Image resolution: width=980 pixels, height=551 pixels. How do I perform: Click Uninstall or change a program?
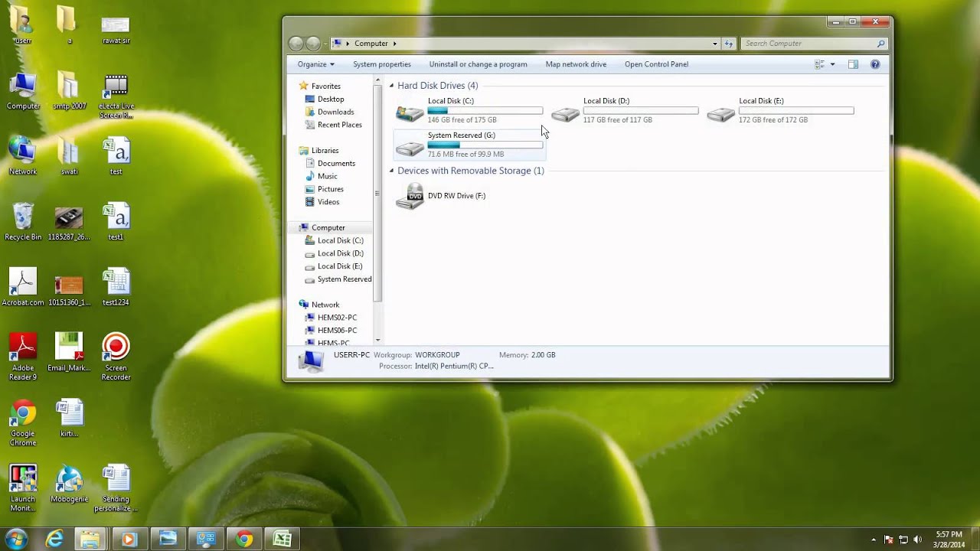pyautogui.click(x=478, y=64)
